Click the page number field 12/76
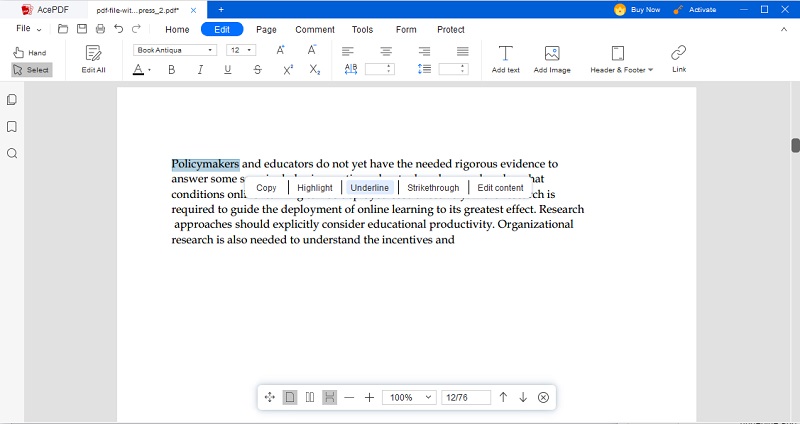 (x=466, y=397)
